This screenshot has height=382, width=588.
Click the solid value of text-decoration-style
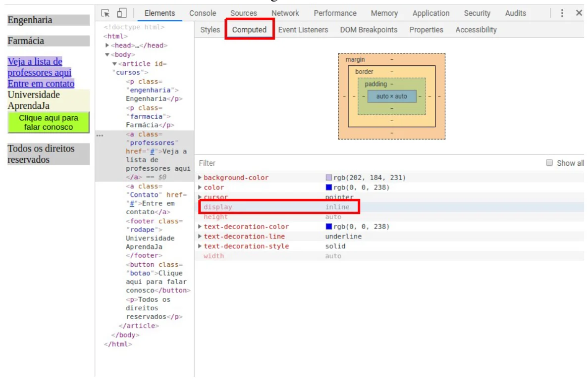tap(335, 246)
